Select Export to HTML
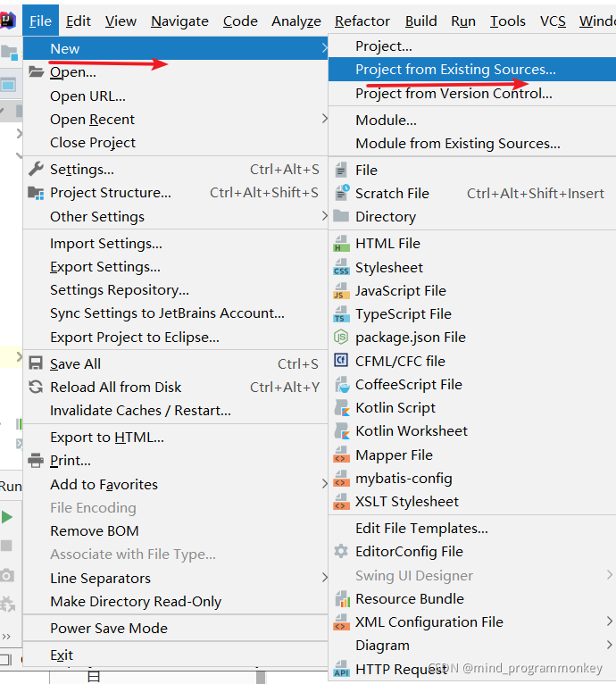This screenshot has height=684, width=616. [x=175, y=437]
